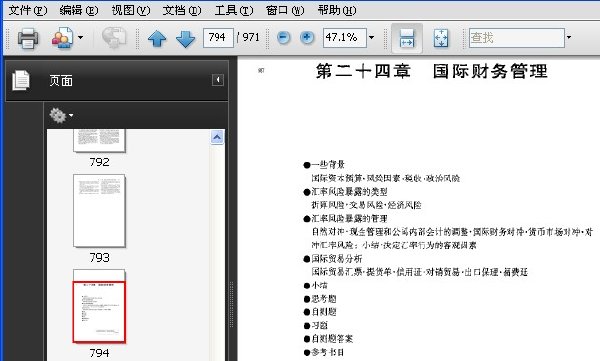Open the zoom level dropdown arrow
The height and width of the screenshot is (361, 600).
[371, 38]
